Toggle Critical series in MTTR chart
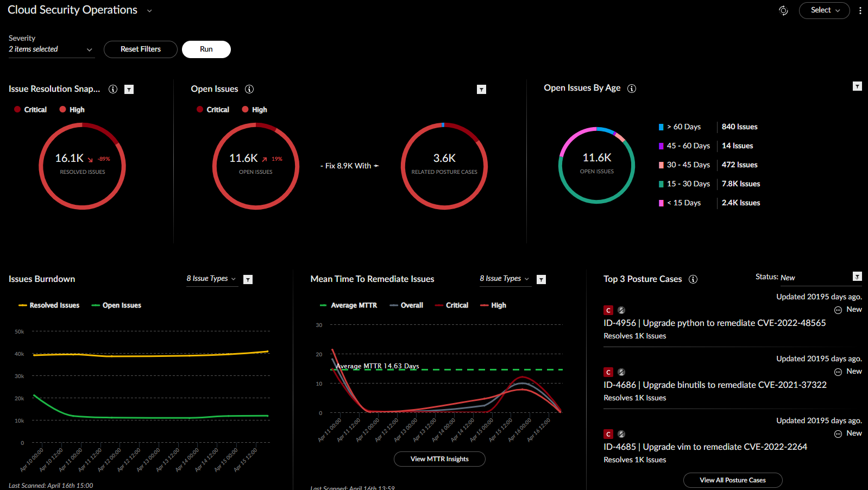Image resolution: width=868 pixels, height=490 pixels. point(451,305)
